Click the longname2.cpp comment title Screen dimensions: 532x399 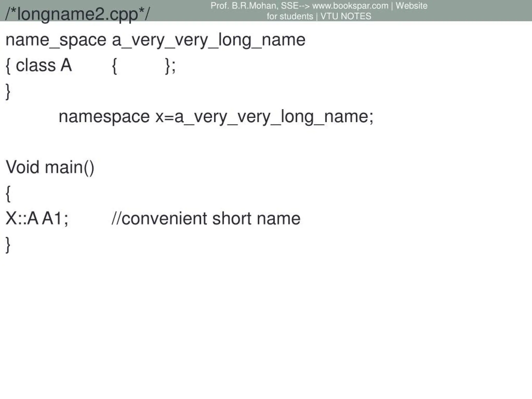77,14
